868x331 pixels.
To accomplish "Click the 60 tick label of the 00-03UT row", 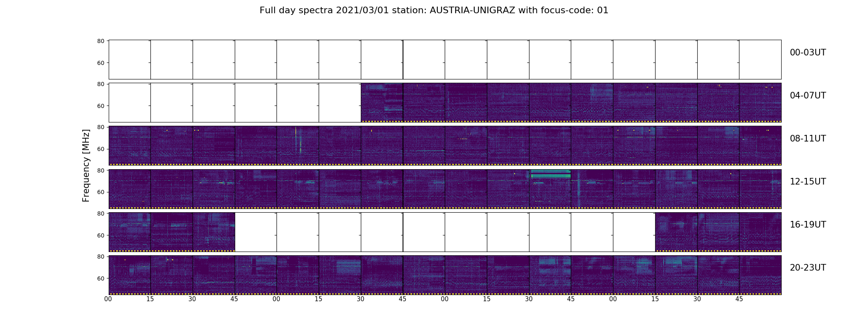I will [x=100, y=63].
